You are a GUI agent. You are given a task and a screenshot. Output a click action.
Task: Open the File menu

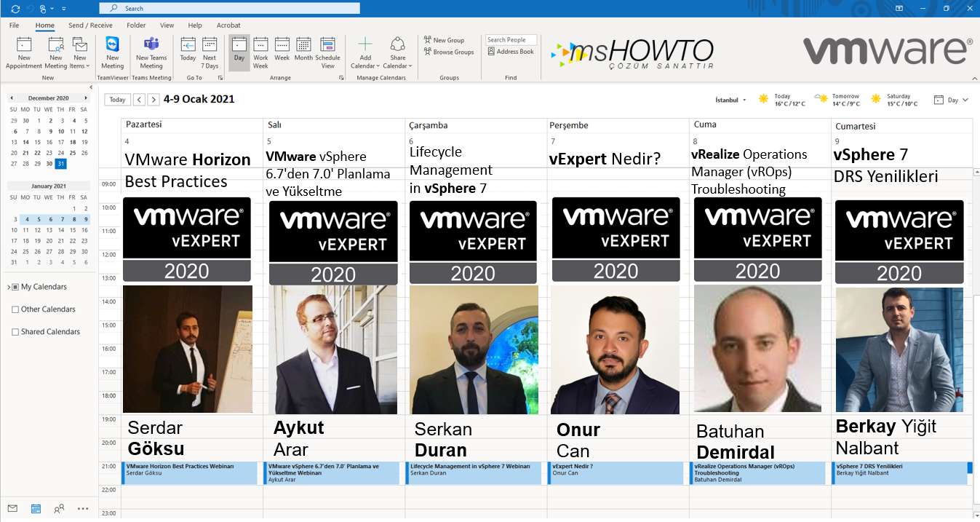coord(14,25)
